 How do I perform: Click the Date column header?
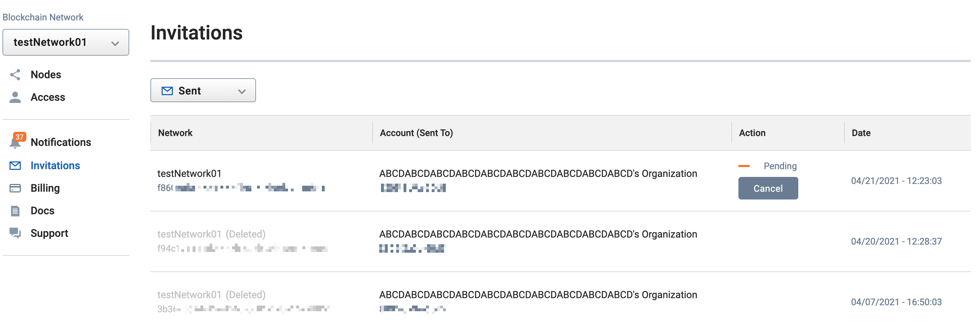[861, 133]
